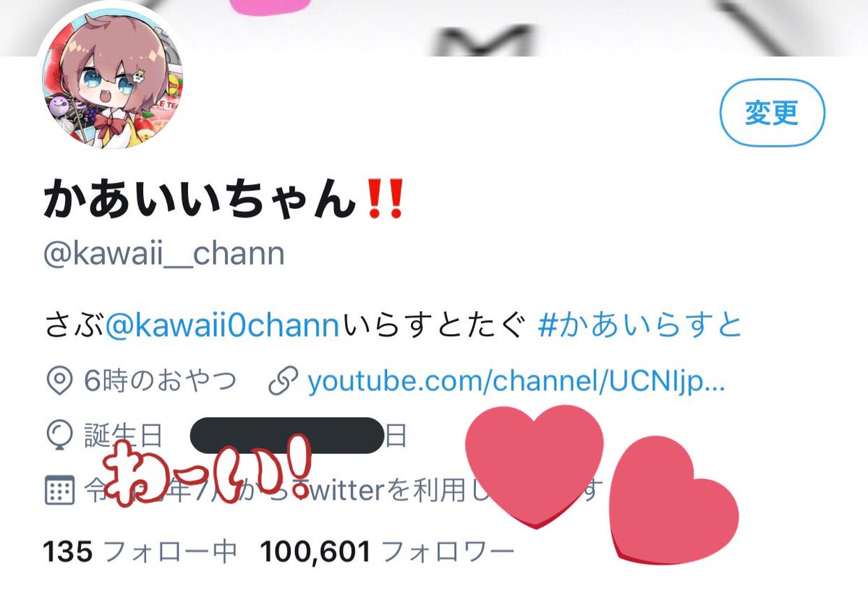View the 100,601 フォロワー followers list
The height and width of the screenshot is (610, 868).
point(387,553)
